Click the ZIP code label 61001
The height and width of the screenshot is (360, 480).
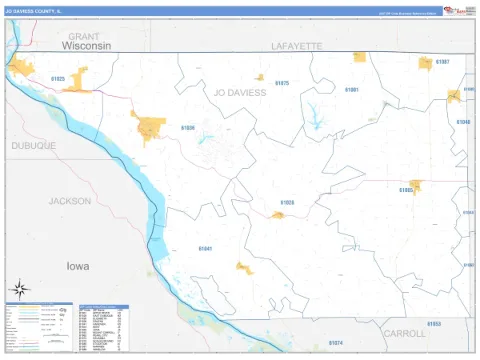pos(352,90)
